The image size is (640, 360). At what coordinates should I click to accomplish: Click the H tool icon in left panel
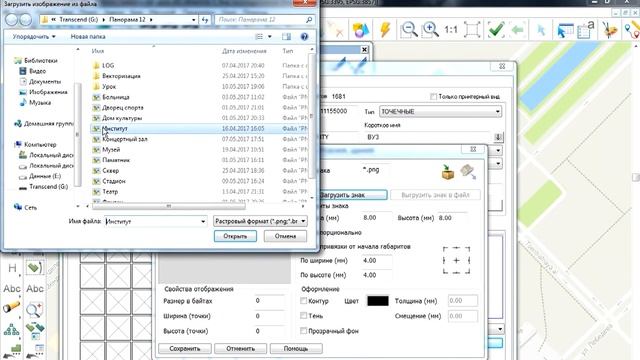12,268
